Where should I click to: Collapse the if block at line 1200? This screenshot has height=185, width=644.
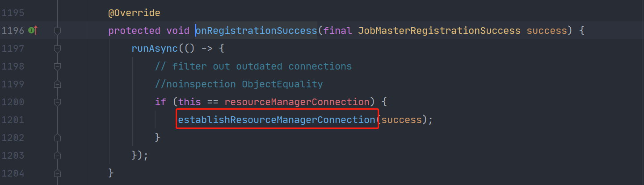point(57,102)
